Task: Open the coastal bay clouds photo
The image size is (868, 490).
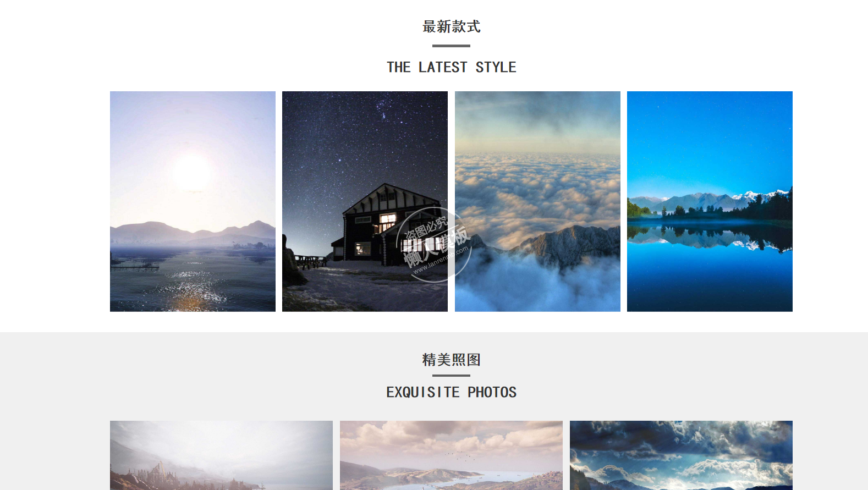Action: coord(451,455)
